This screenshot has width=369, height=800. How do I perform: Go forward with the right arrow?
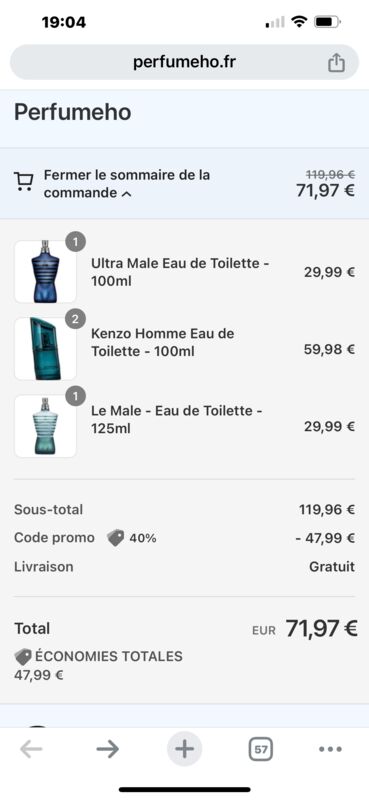coord(108,749)
